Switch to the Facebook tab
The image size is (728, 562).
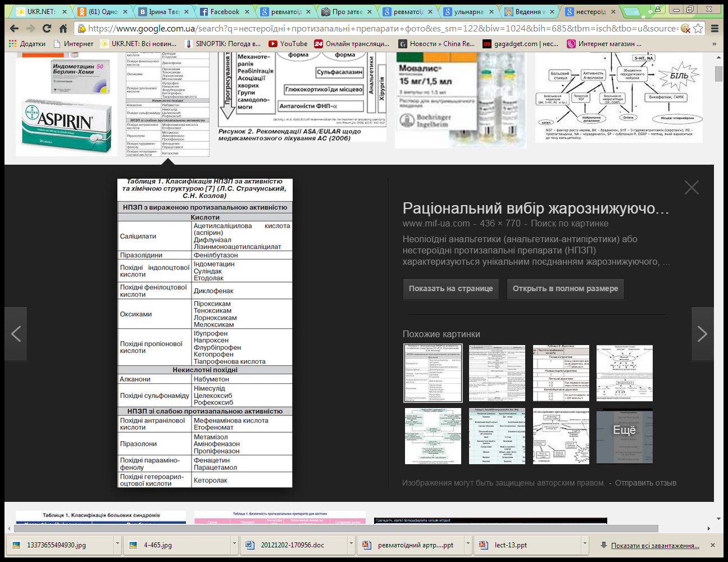(224, 12)
